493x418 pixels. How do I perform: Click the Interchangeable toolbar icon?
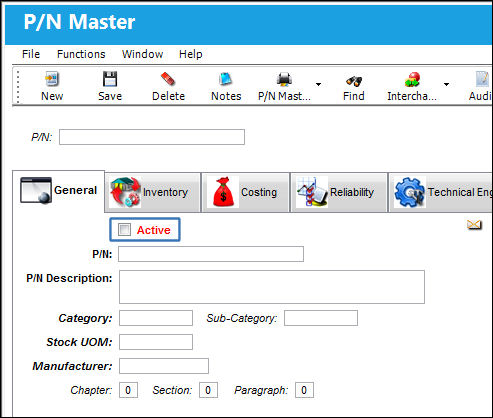tap(412, 79)
